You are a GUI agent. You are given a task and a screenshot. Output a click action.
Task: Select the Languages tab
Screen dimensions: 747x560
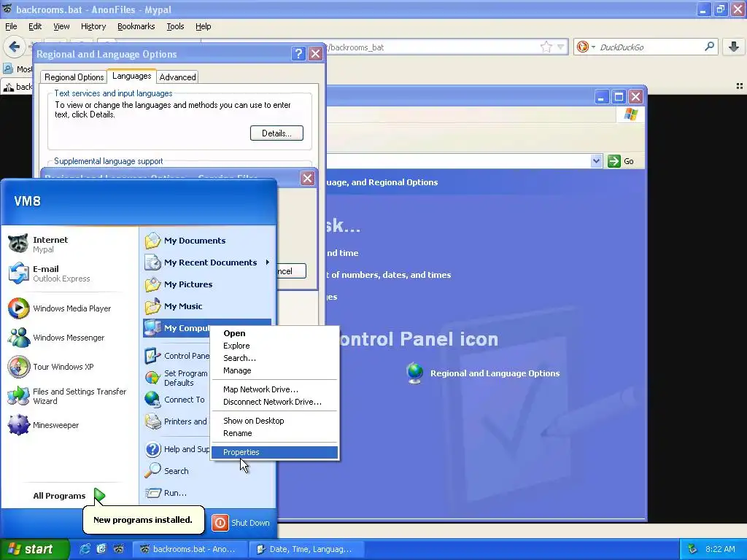pyautogui.click(x=131, y=76)
